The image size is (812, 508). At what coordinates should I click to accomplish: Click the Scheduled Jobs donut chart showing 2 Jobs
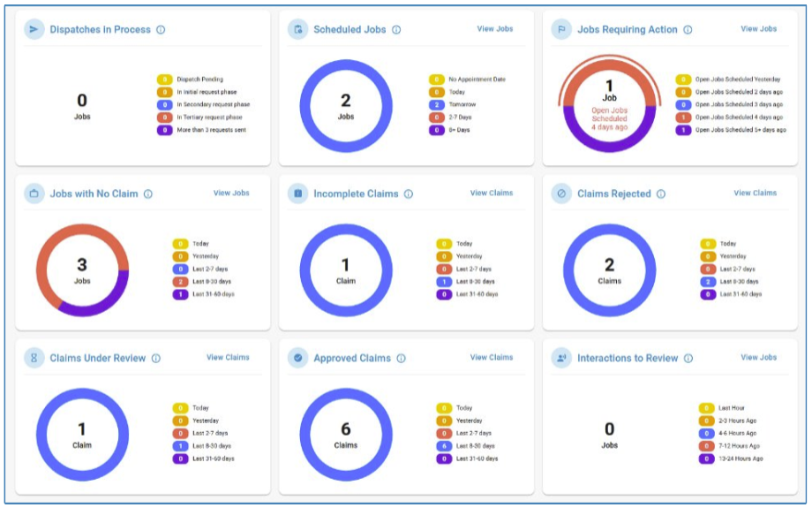pyautogui.click(x=346, y=106)
